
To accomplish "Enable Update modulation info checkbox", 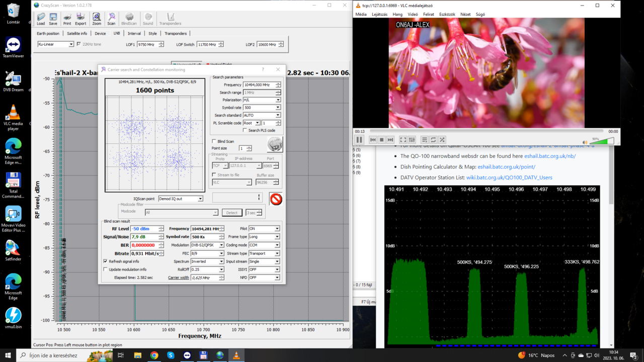I will coord(105,269).
